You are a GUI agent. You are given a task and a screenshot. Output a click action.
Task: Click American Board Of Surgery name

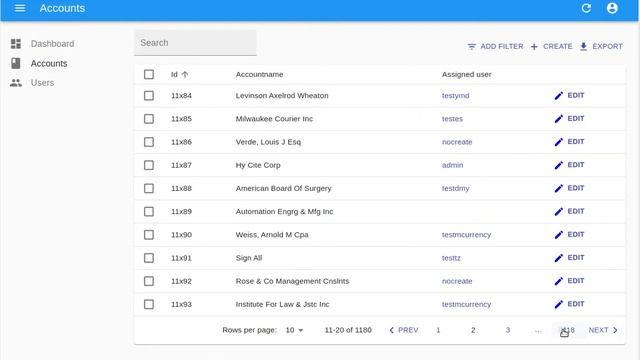pyautogui.click(x=283, y=189)
